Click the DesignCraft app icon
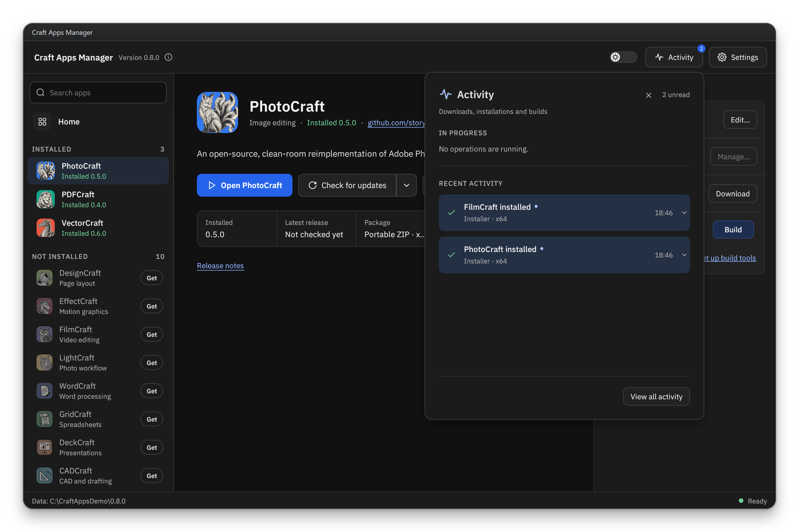Image resolution: width=799 pixels, height=532 pixels. pos(45,278)
